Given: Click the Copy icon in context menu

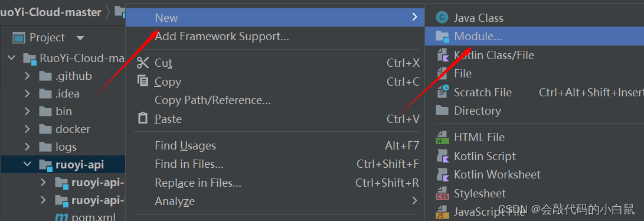Looking at the screenshot, I should coord(142,82).
